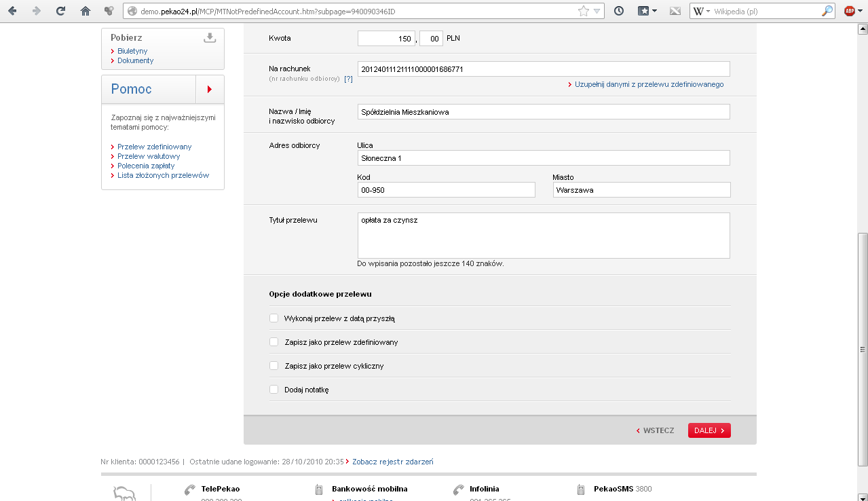Click the Ulica field with Słoneczna 1
The width and height of the screenshot is (868, 501).
[x=544, y=158]
